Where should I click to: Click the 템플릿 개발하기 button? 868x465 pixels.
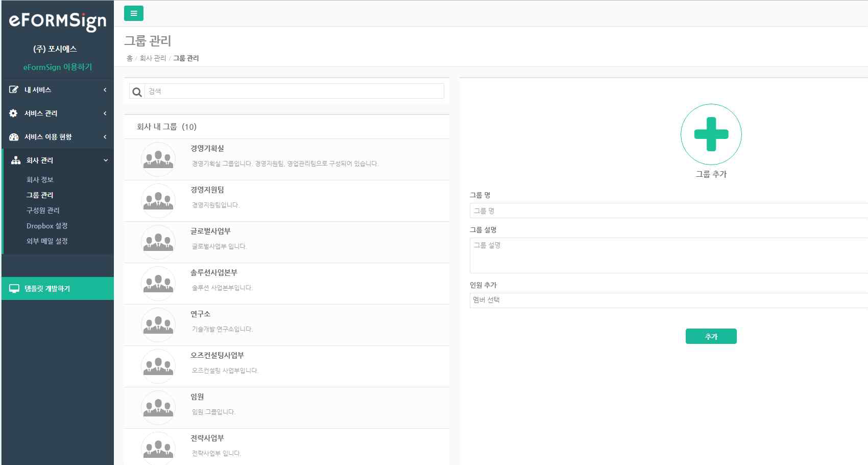[x=58, y=289]
